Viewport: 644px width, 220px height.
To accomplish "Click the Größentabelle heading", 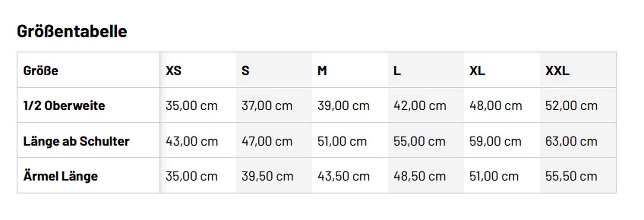I will coord(72,32).
